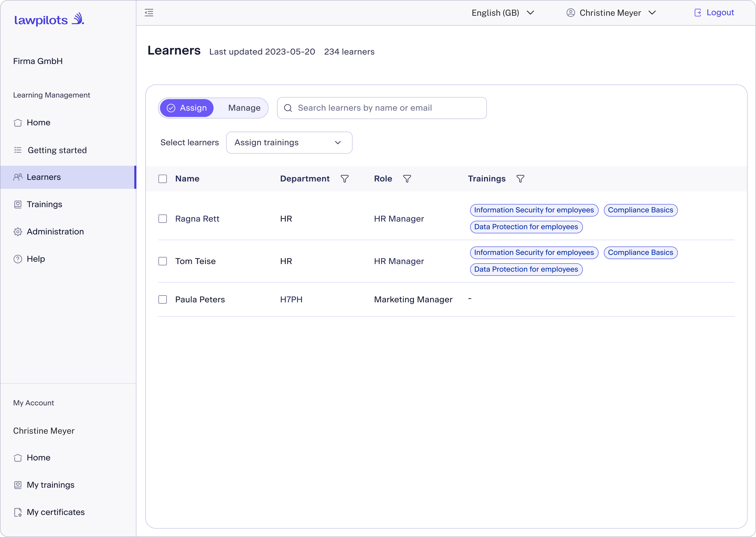Click the Home icon under Learning Management

(x=18, y=123)
